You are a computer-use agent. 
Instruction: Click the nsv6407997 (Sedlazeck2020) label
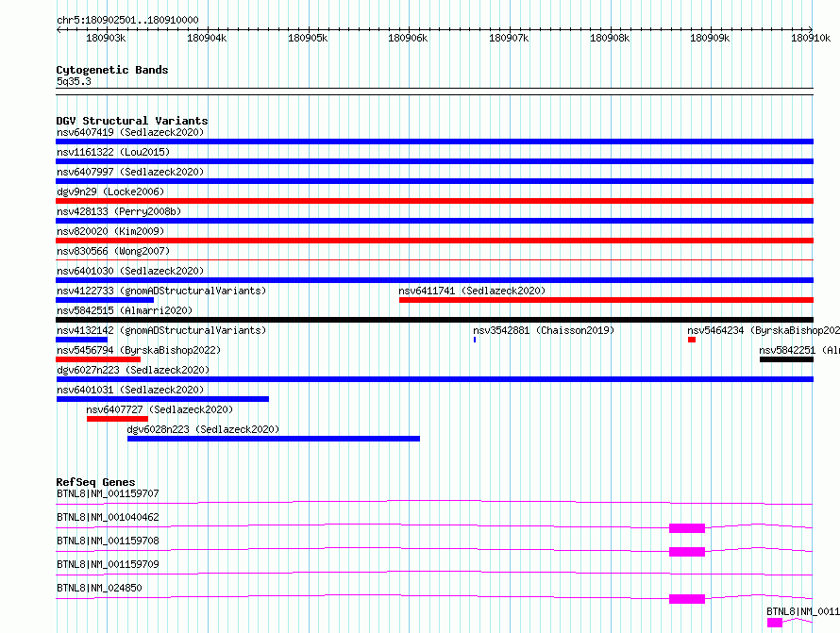pyautogui.click(x=130, y=172)
